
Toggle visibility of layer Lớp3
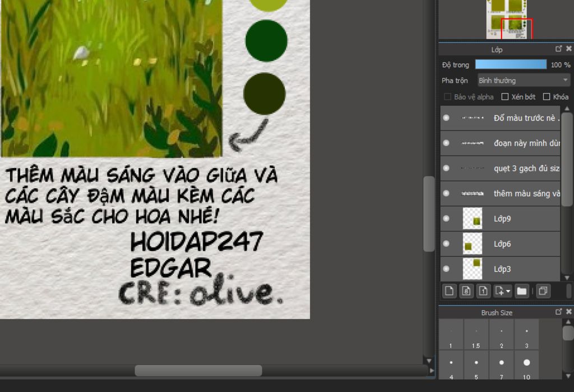coord(446,269)
